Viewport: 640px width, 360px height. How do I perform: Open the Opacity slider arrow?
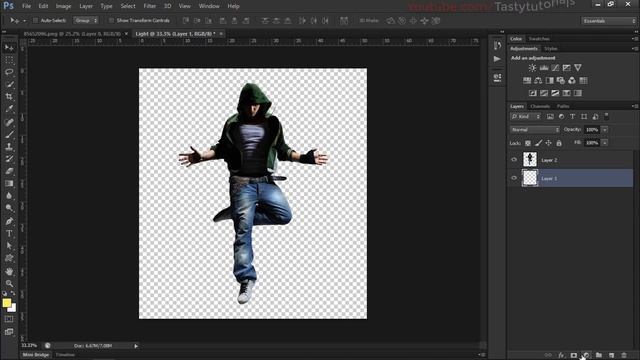tap(604, 130)
